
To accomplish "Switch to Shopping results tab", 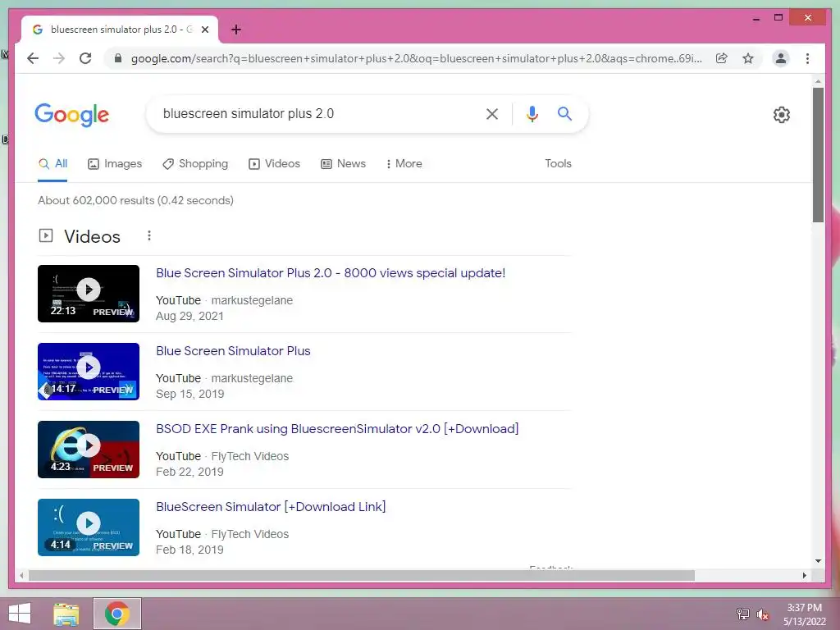I will coord(195,164).
